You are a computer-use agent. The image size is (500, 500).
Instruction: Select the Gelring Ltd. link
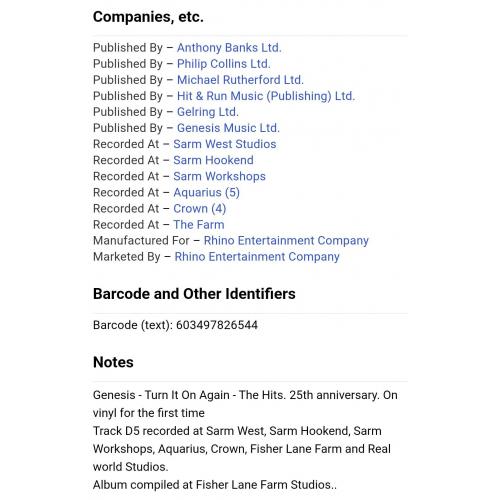point(208,112)
